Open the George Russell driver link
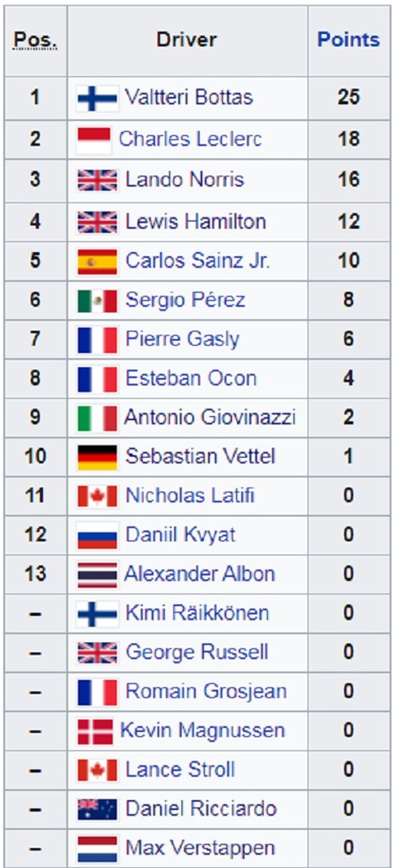Viewport: 393px width, 868px height. [x=196, y=652]
